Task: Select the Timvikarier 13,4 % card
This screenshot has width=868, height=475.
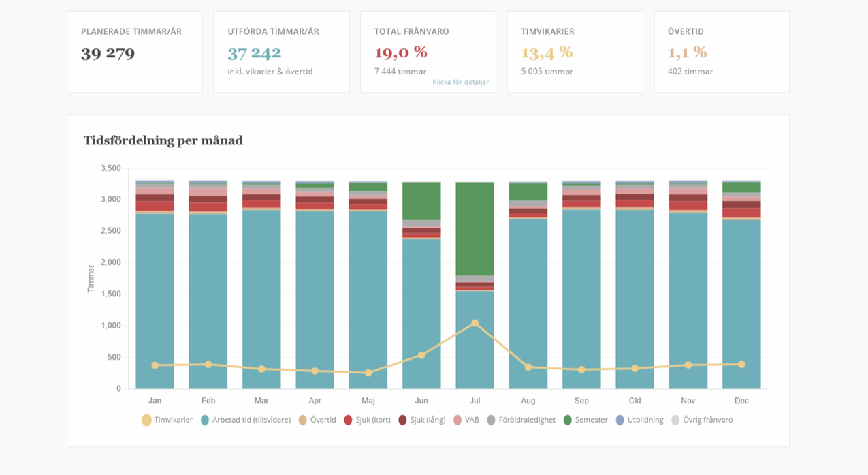Action: pos(575,52)
